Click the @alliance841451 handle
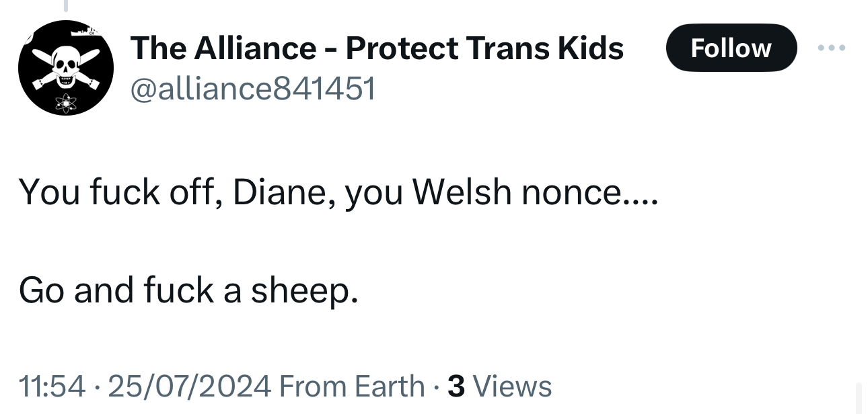The height and width of the screenshot is (414, 868). (252, 88)
